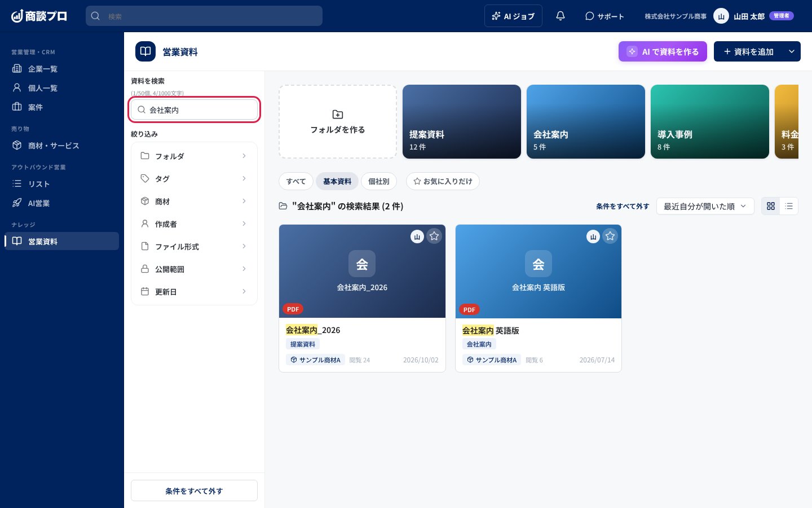Click 条件をすべて外す link above results
This screenshot has width=812, height=508.
(623, 207)
